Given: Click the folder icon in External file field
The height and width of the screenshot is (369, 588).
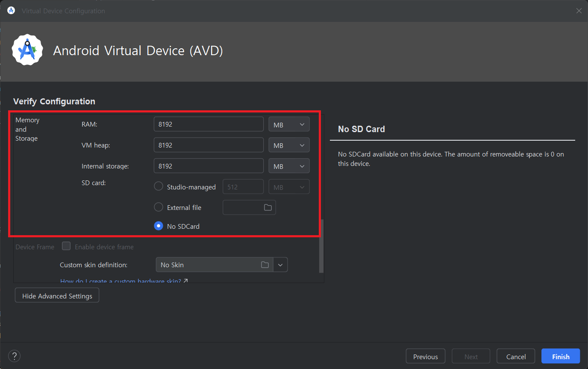Looking at the screenshot, I should click(268, 207).
